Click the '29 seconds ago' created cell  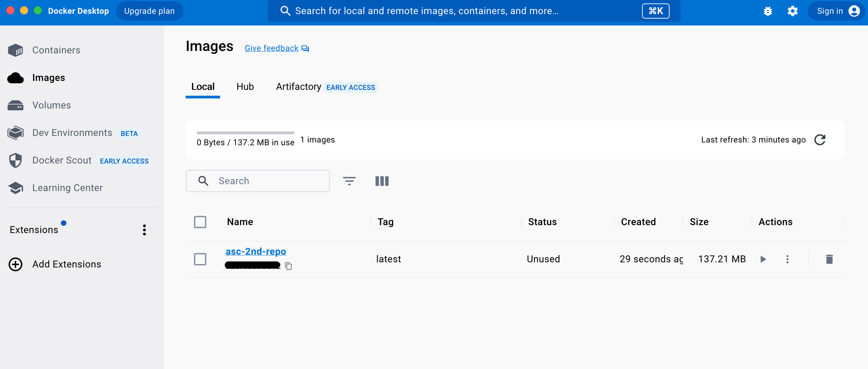[x=651, y=259]
